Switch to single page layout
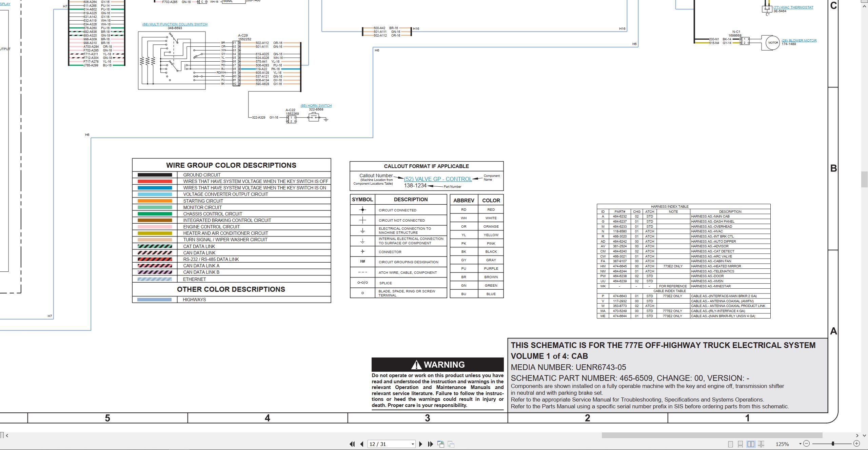This screenshot has width=868, height=450. pyautogui.click(x=730, y=444)
